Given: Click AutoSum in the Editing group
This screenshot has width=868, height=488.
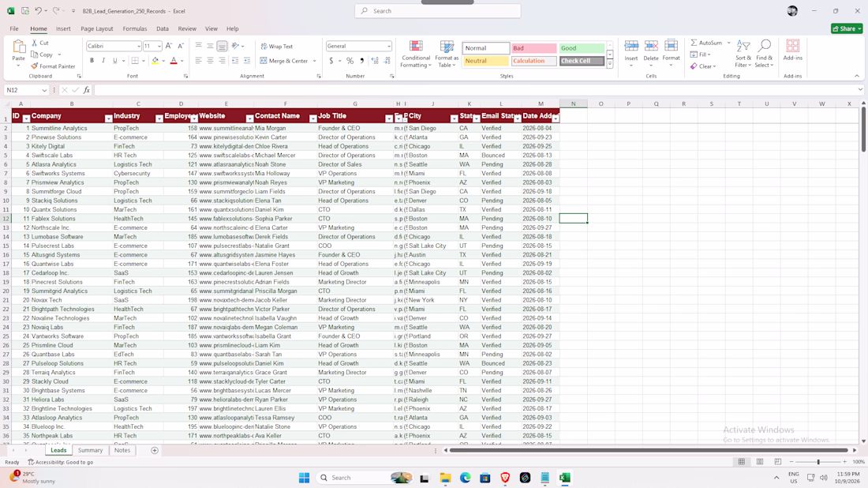Looking at the screenshot, I should 706,43.
